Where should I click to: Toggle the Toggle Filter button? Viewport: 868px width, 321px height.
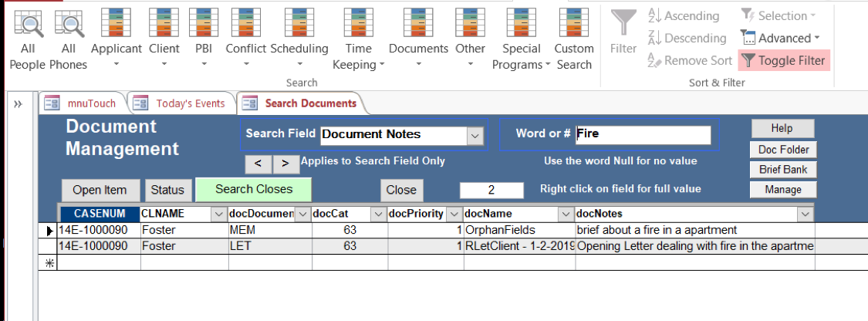(x=784, y=60)
